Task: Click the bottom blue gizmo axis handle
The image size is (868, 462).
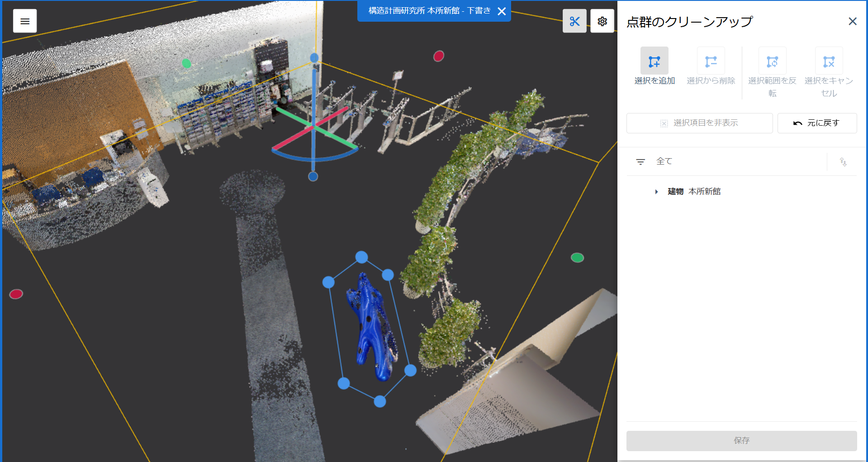Action: (x=313, y=176)
